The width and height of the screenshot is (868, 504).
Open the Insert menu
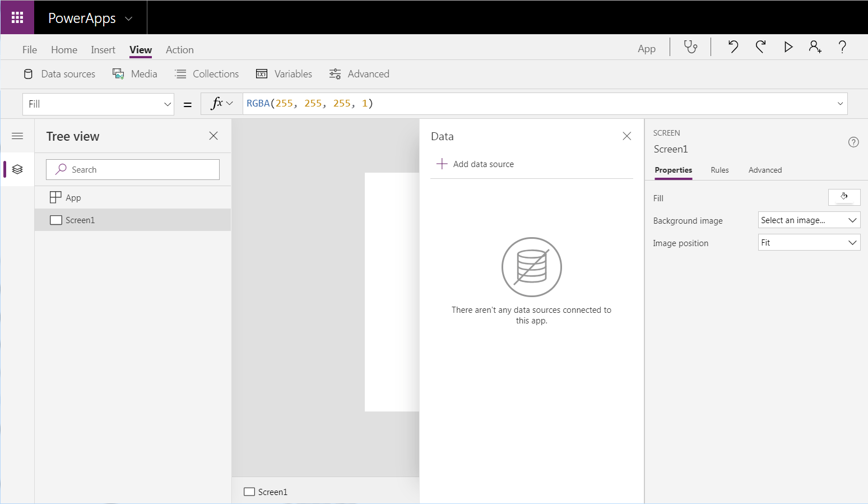(x=103, y=49)
